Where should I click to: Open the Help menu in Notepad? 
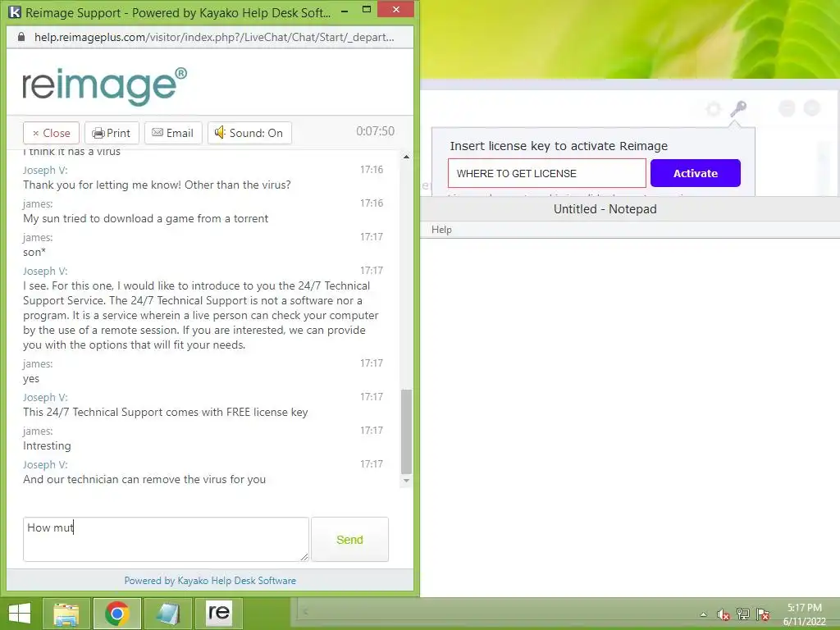coord(441,230)
